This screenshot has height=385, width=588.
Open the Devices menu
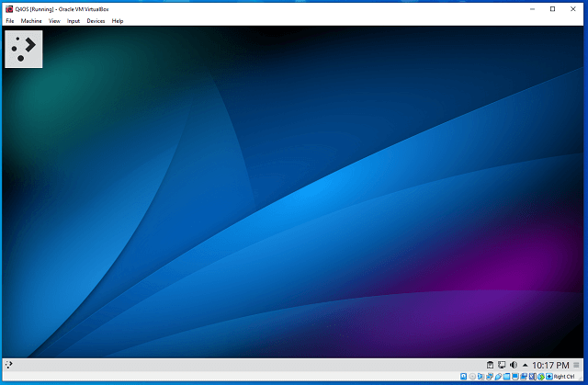96,20
